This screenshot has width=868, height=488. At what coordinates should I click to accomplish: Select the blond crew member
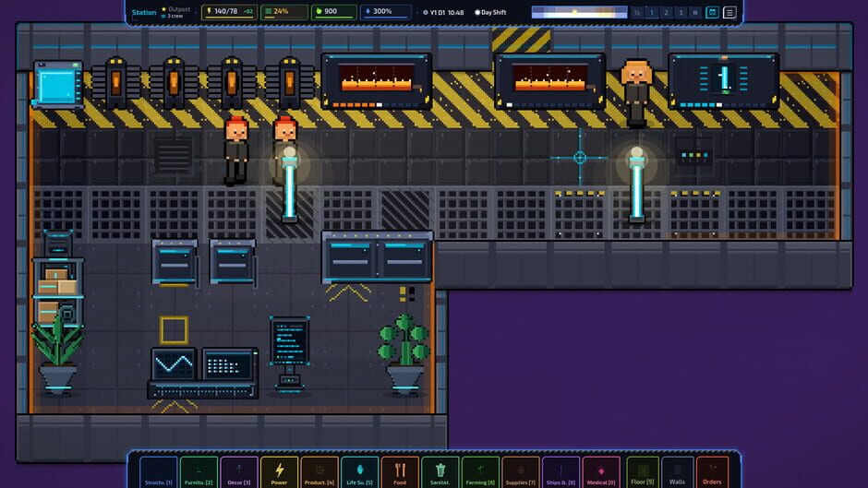pos(636,93)
